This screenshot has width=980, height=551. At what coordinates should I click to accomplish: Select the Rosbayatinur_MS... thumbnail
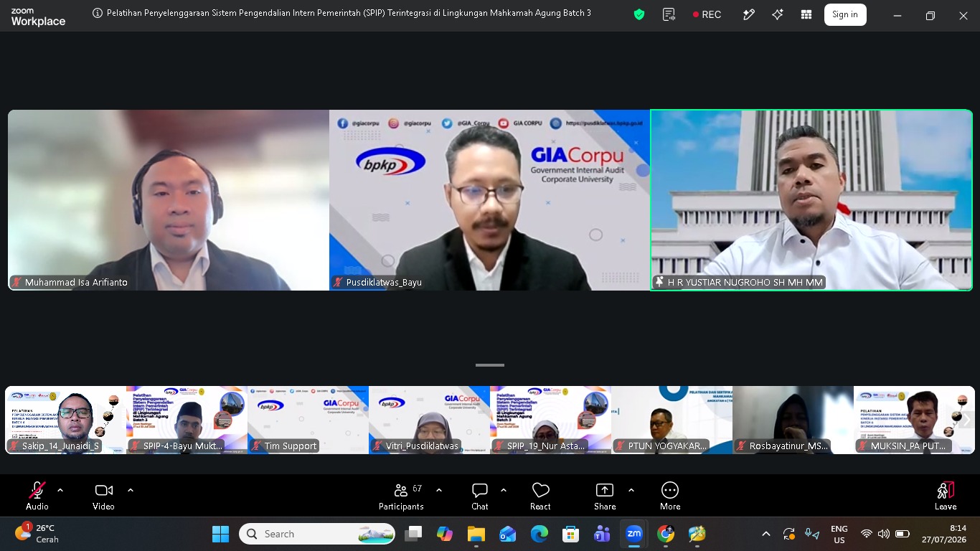793,420
